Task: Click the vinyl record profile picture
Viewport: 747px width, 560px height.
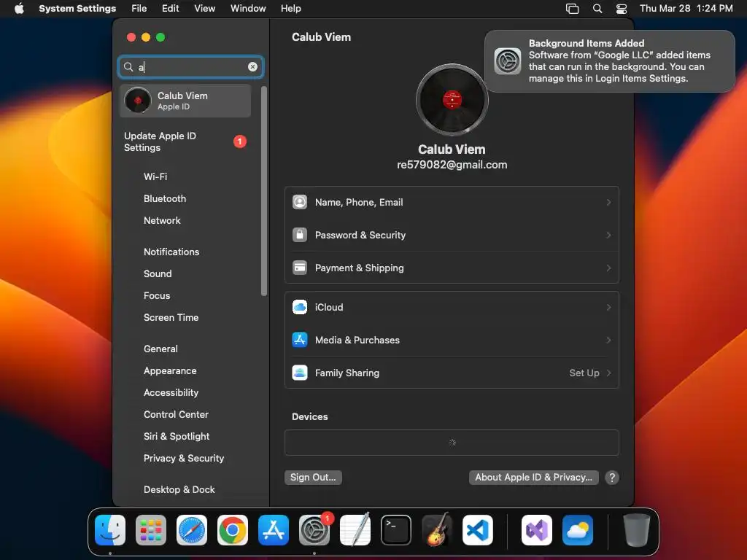Action: tap(452, 100)
